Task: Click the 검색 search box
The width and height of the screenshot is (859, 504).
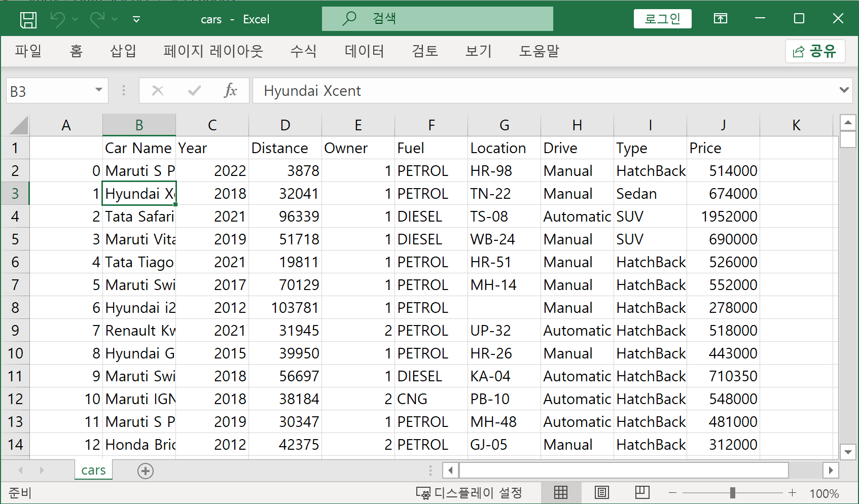Action: tap(437, 19)
